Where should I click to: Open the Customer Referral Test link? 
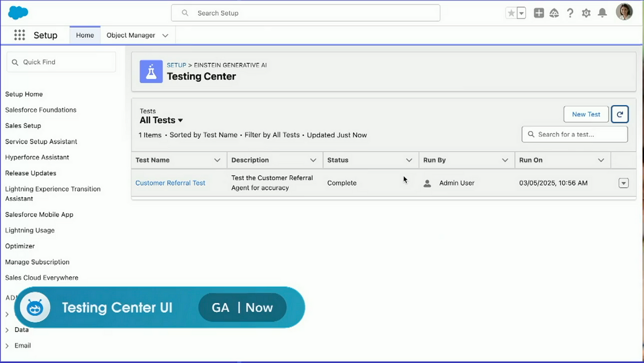point(170,183)
